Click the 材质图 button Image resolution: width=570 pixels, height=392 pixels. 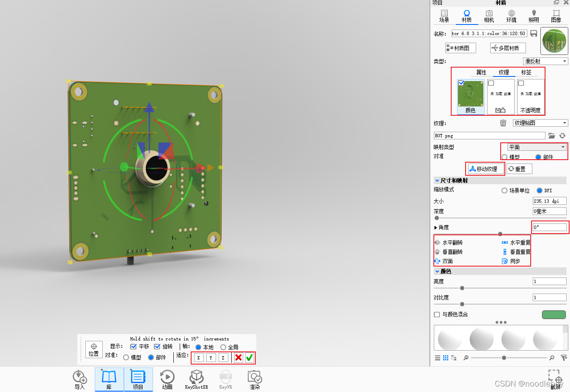pyautogui.click(x=460, y=48)
